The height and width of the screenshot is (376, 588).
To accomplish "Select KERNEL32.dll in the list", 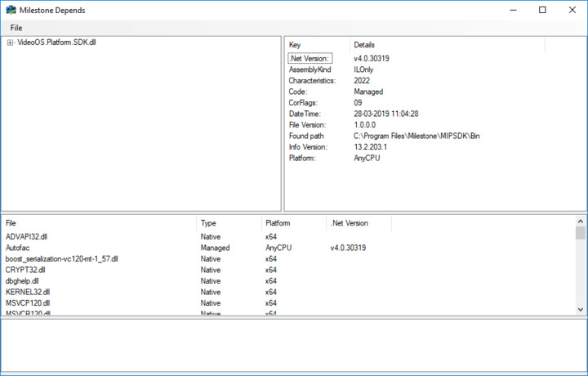I will (28, 292).
